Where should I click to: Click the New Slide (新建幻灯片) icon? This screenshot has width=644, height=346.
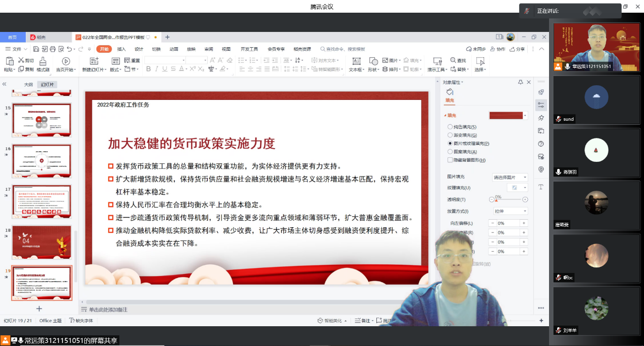(94, 61)
